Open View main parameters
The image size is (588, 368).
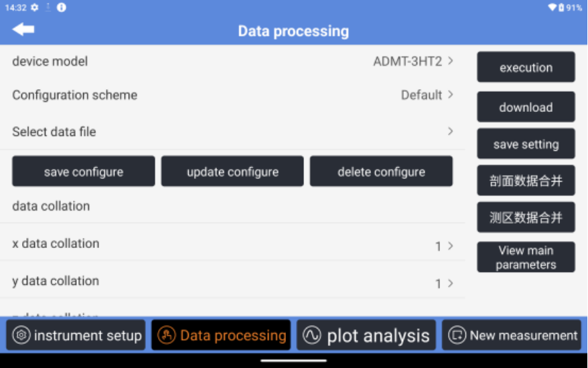pyautogui.click(x=526, y=257)
